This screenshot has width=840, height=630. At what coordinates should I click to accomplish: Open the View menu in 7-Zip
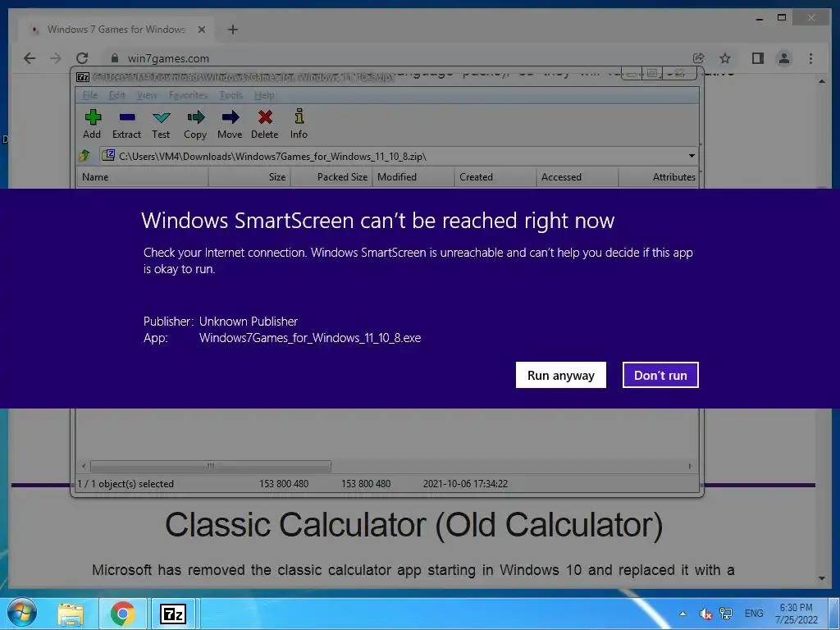tap(147, 95)
